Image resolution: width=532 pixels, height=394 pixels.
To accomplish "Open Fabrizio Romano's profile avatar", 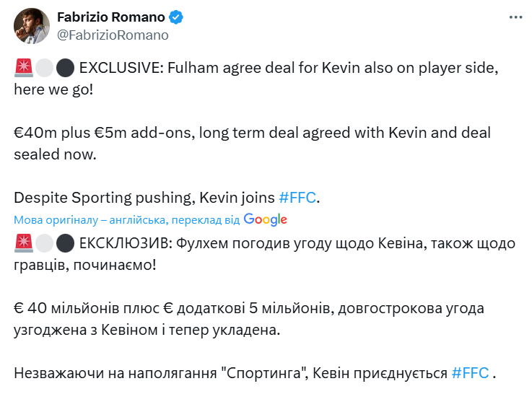I will tap(30, 25).
